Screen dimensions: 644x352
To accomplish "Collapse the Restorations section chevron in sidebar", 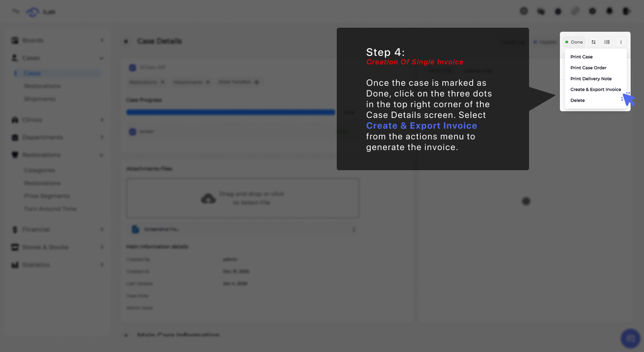I will coord(102,155).
